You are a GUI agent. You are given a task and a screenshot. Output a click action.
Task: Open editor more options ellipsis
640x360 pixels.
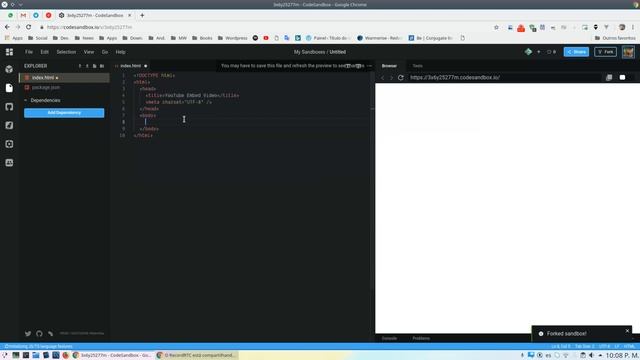coord(369,66)
